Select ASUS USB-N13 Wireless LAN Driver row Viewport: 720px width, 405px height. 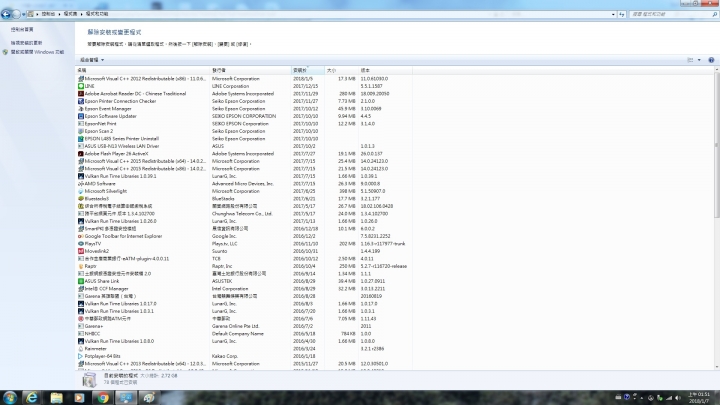(x=243, y=146)
